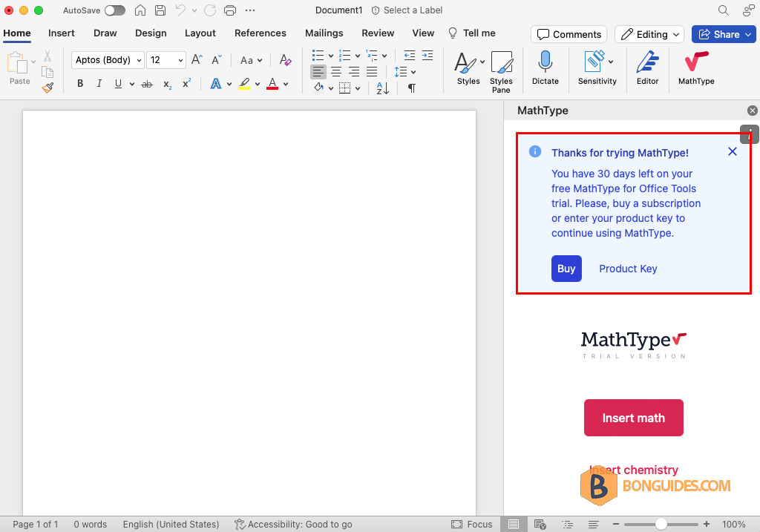Decrease paragraph indent
This screenshot has width=760, height=532.
(x=410, y=55)
